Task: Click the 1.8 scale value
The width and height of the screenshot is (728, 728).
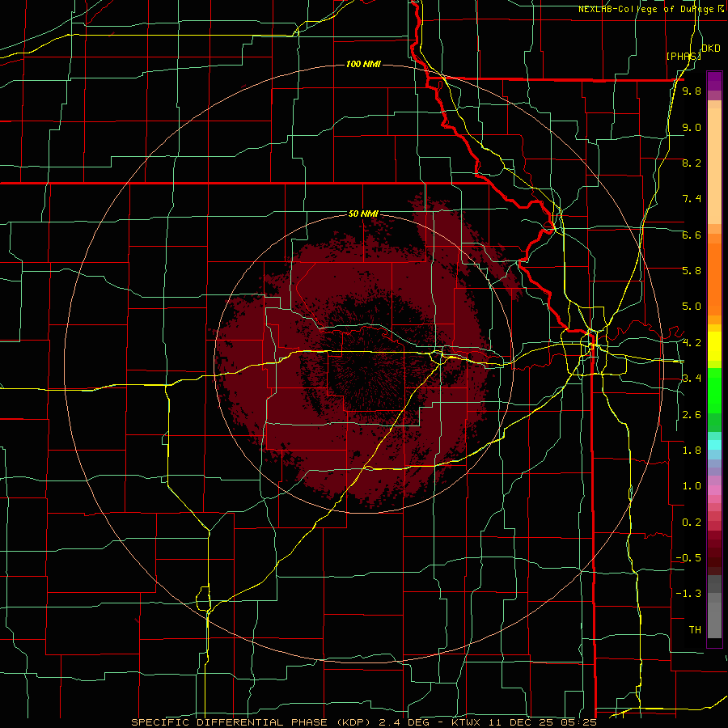Action: click(692, 451)
